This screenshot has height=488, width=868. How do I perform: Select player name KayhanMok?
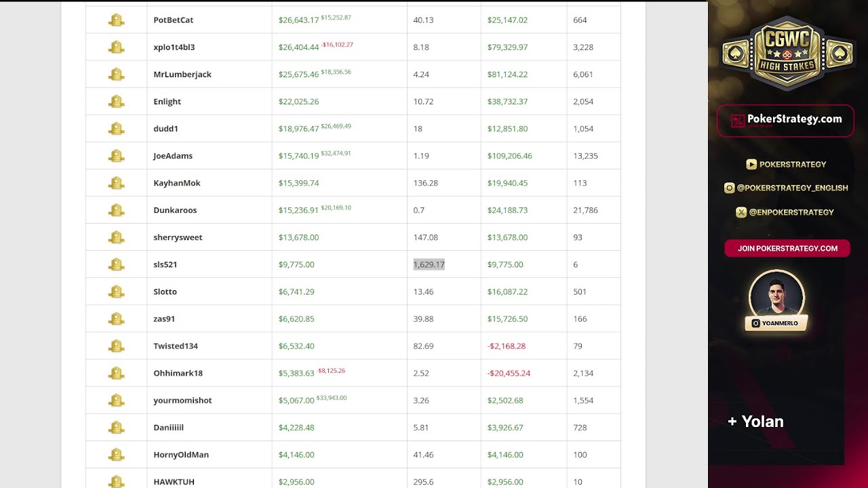(x=177, y=182)
